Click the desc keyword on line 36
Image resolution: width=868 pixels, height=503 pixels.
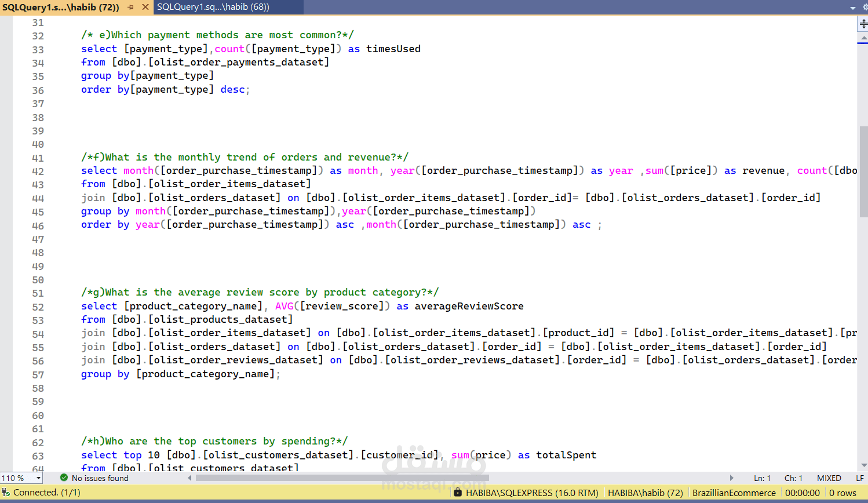click(x=232, y=90)
